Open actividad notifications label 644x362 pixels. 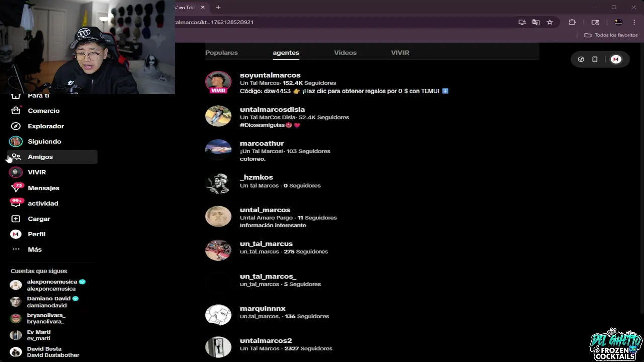[43, 203]
